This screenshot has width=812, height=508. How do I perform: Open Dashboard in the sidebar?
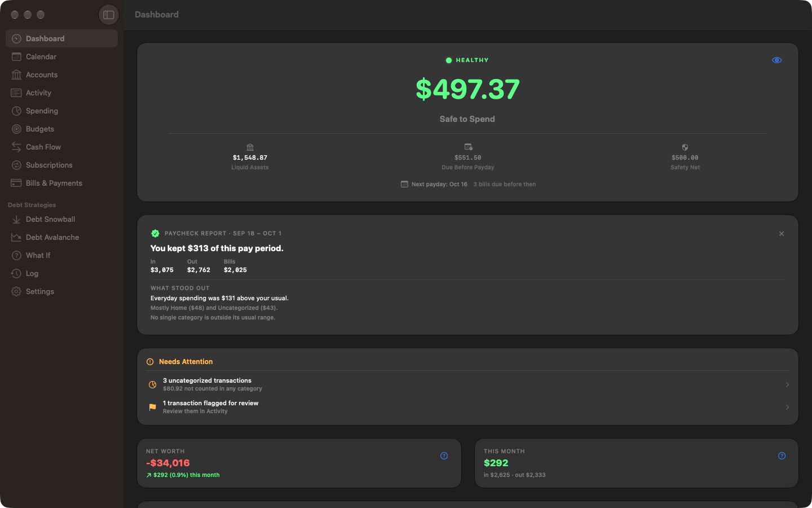[61, 38]
